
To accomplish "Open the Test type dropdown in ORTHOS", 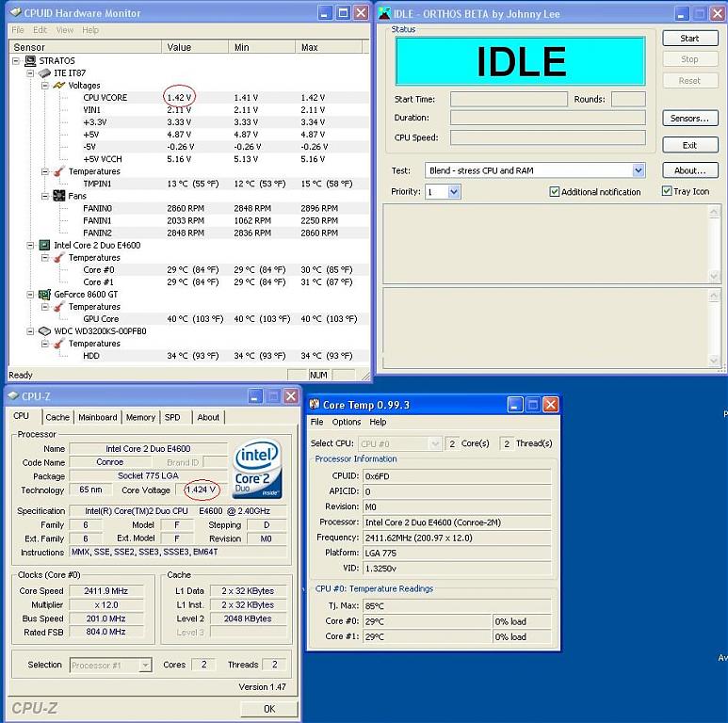I will pyautogui.click(x=639, y=170).
